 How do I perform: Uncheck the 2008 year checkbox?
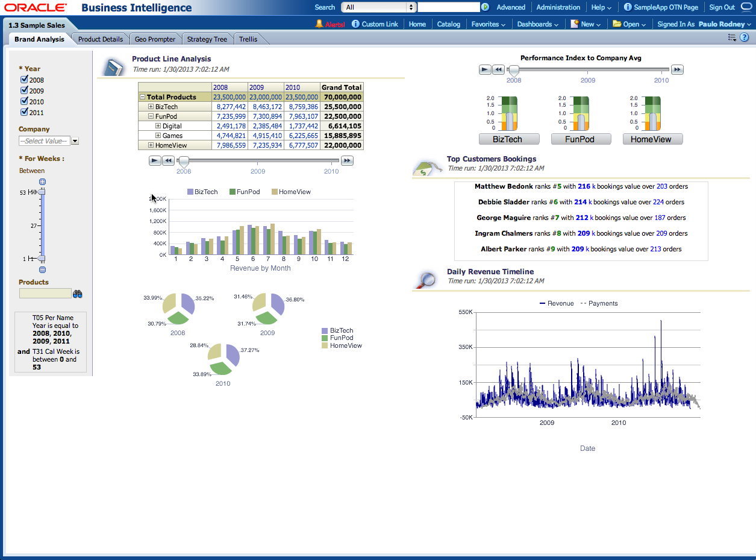24,80
